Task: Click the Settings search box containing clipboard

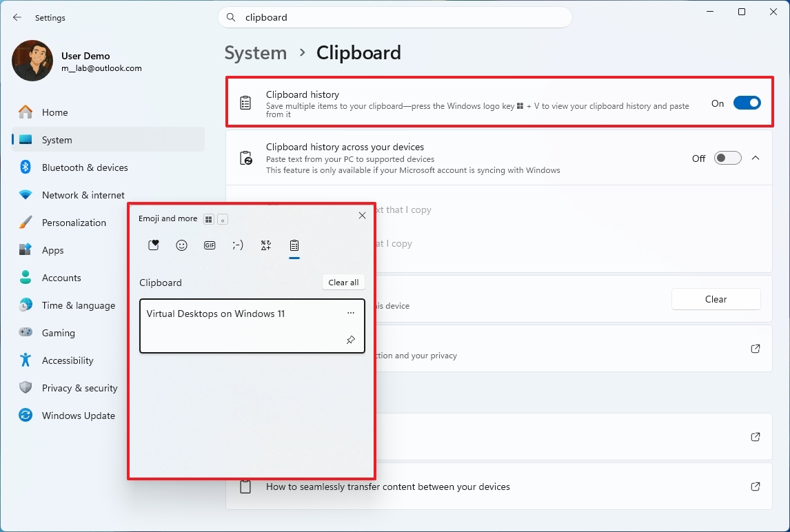Action: click(x=395, y=17)
